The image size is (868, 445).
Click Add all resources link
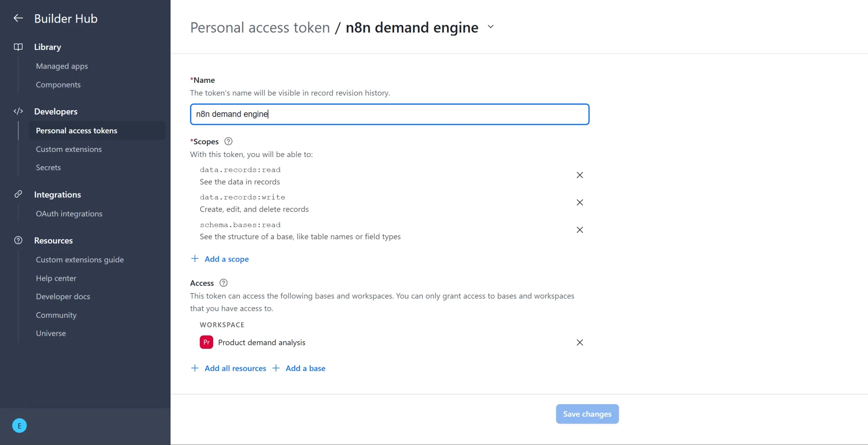[235, 368]
